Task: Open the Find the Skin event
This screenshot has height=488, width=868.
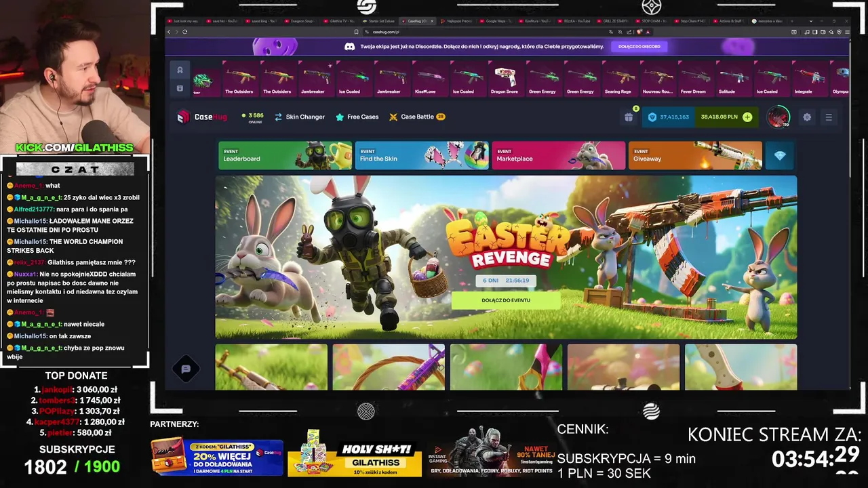Action: (x=422, y=155)
